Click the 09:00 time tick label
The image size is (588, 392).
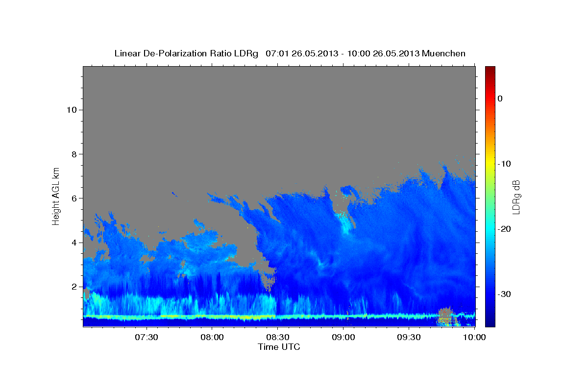pyautogui.click(x=343, y=338)
